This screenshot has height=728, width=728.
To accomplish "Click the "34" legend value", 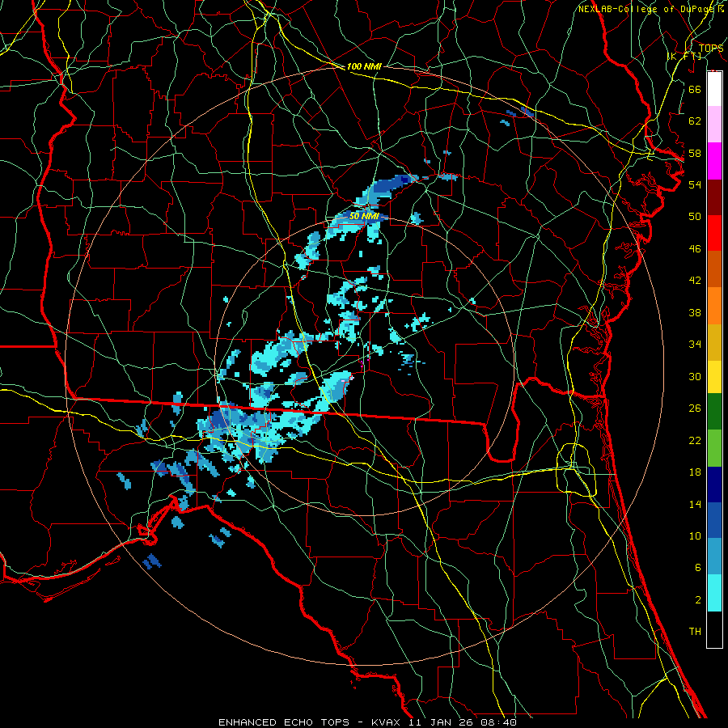I will (x=695, y=345).
